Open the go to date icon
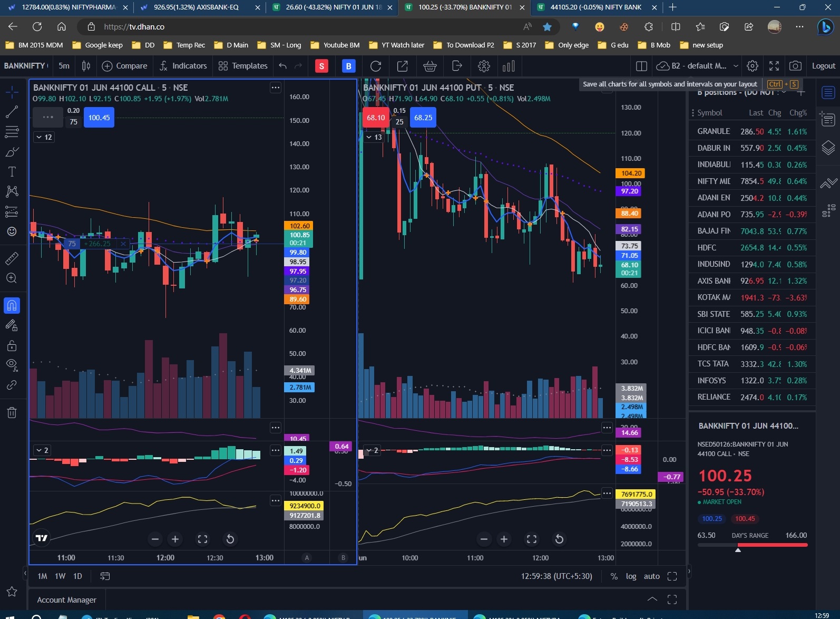 point(105,576)
